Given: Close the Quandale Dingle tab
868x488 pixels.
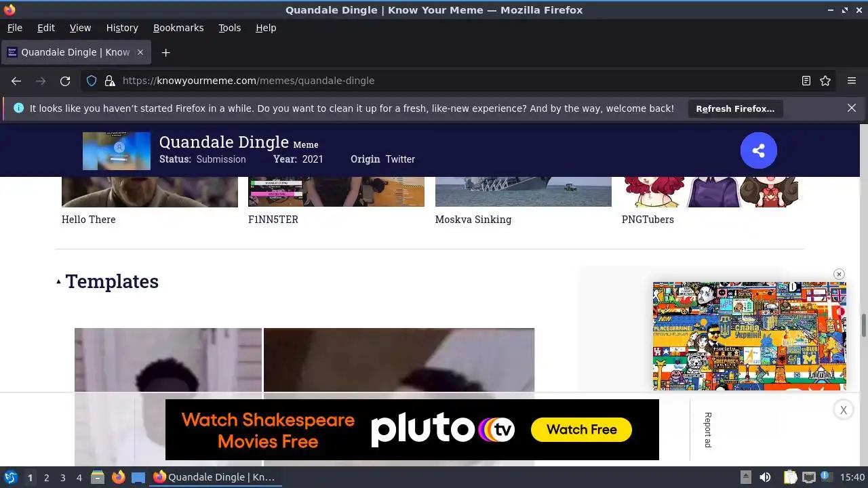Looking at the screenshot, I should 140,52.
